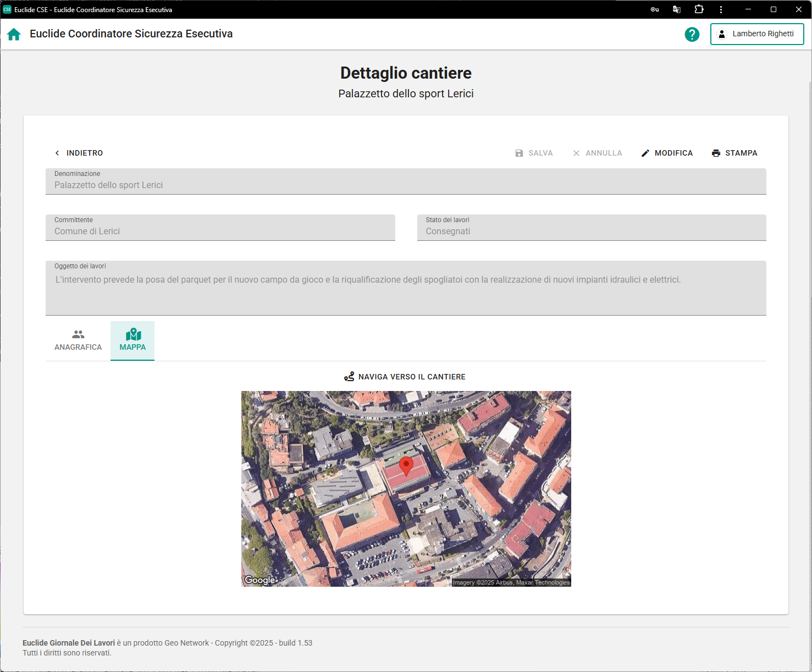The width and height of the screenshot is (812, 672).
Task: Print using the Stampa button
Action: [x=734, y=153]
